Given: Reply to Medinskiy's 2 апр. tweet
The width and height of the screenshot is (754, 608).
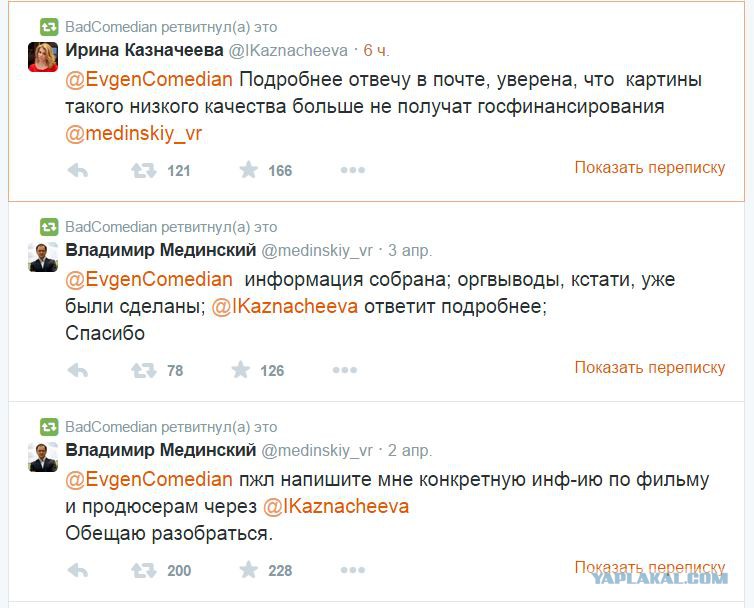Looking at the screenshot, I should (77, 570).
